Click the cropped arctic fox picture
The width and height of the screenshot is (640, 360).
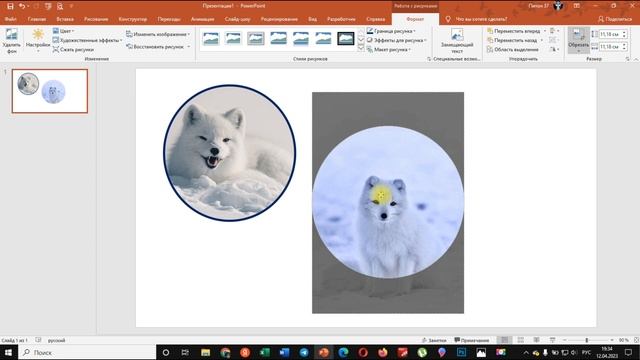click(x=388, y=202)
